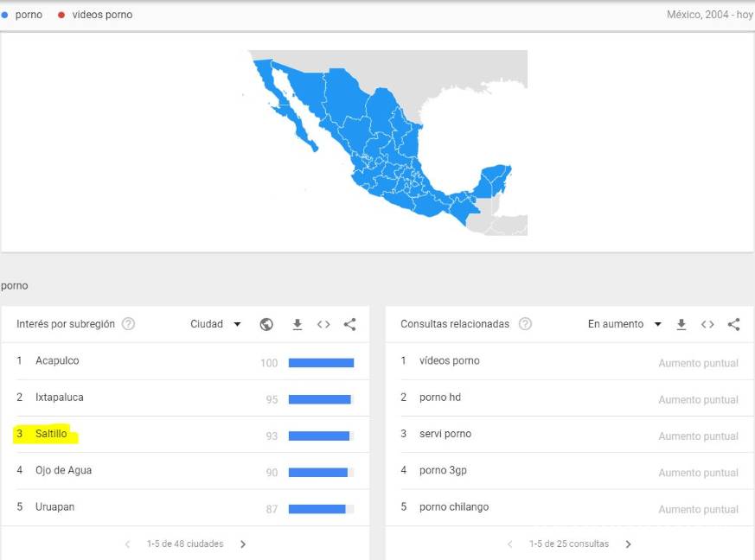Download the related queries as CSV
755x560 pixels.
(681, 324)
